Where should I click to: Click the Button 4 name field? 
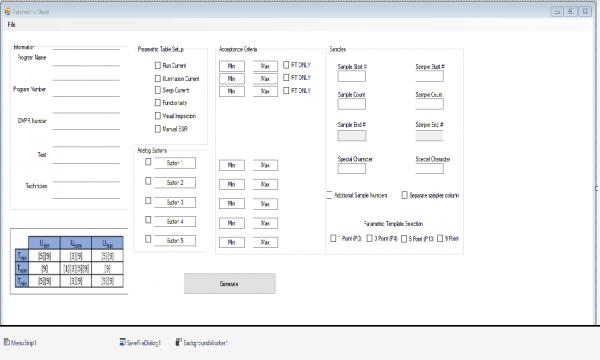175,222
